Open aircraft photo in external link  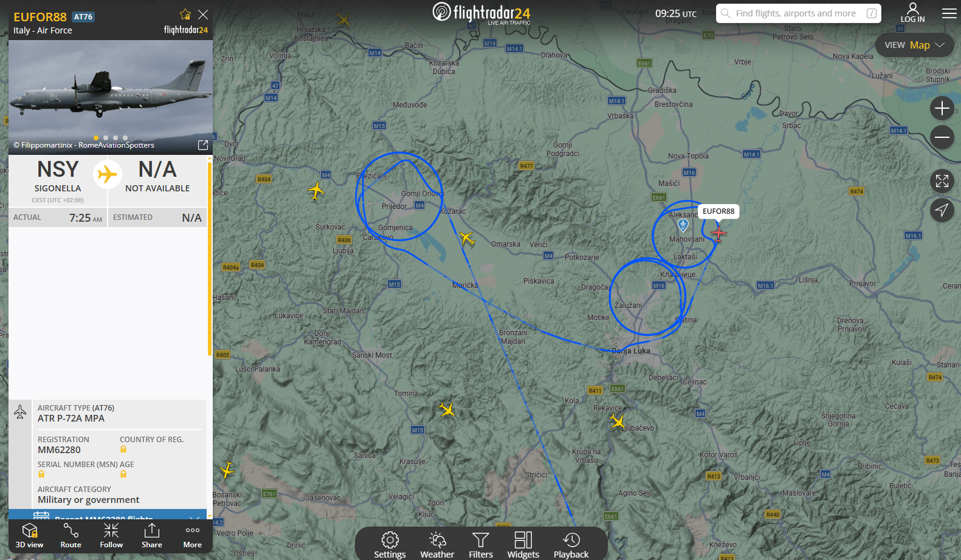tap(203, 145)
